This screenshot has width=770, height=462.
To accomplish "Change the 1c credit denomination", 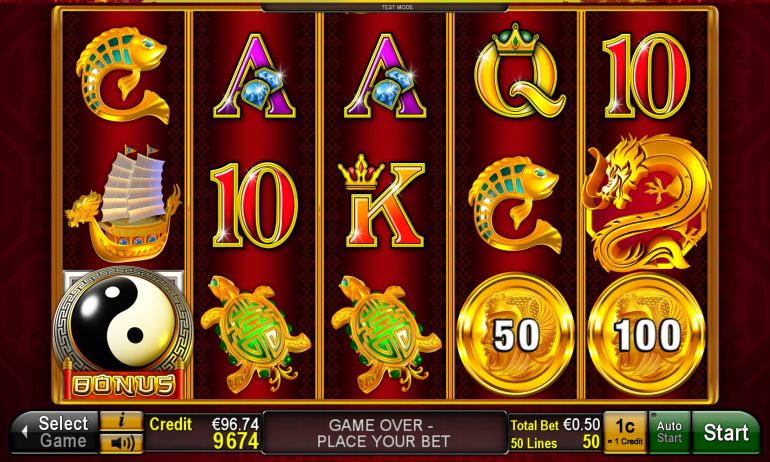I will coord(625,432).
